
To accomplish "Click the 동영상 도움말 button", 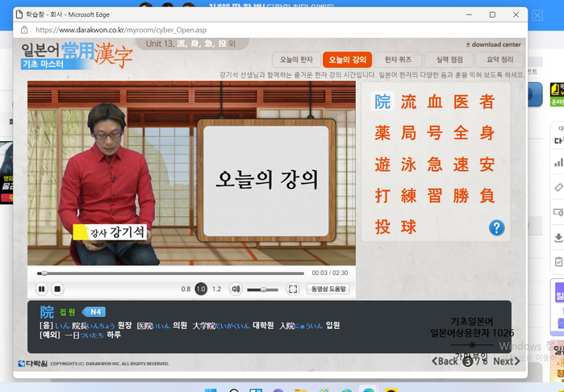I will pos(328,289).
